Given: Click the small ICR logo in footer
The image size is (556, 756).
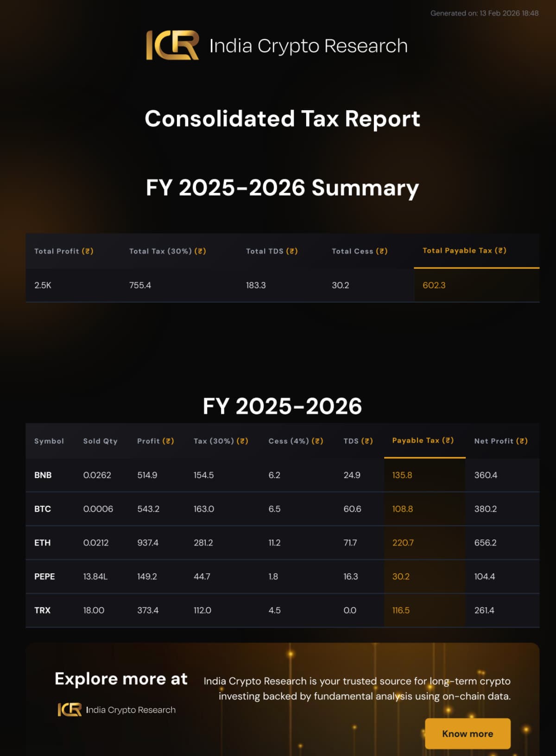Looking at the screenshot, I should (69, 710).
